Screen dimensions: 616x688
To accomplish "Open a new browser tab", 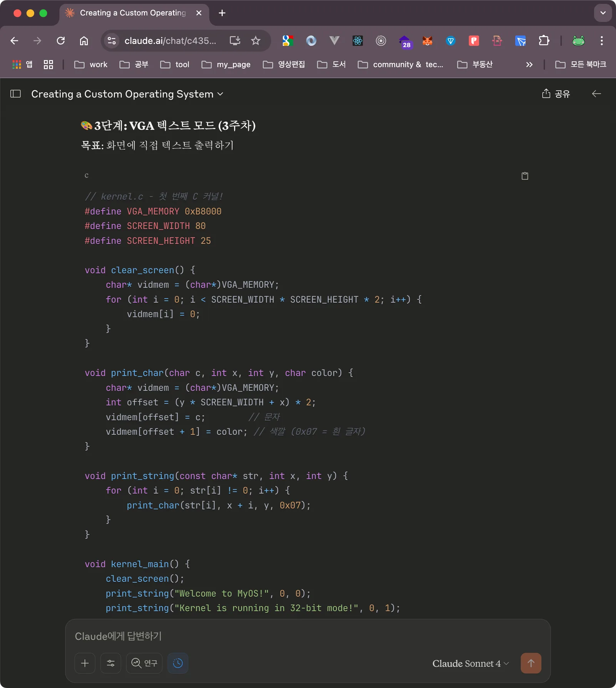I will tap(222, 13).
